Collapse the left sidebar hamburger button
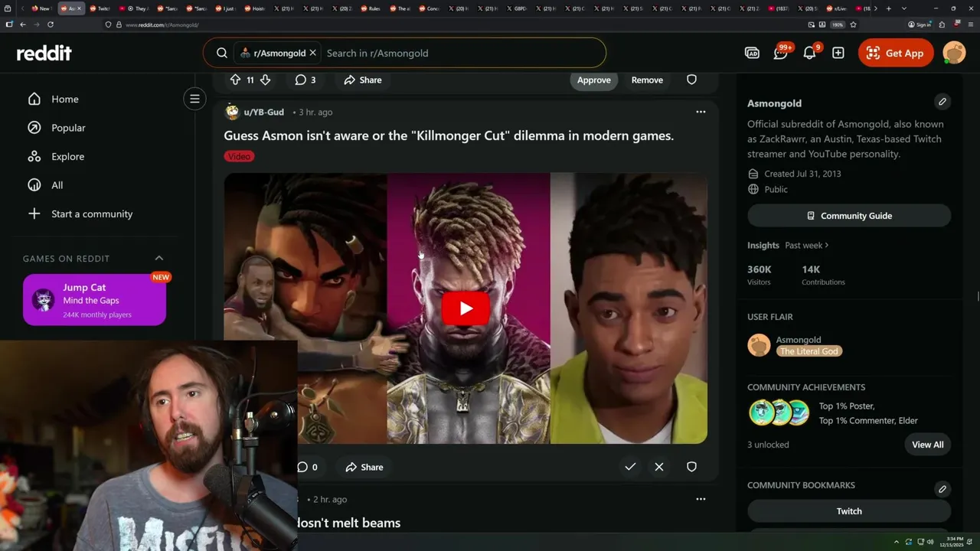The width and height of the screenshot is (980, 551). pyautogui.click(x=194, y=99)
